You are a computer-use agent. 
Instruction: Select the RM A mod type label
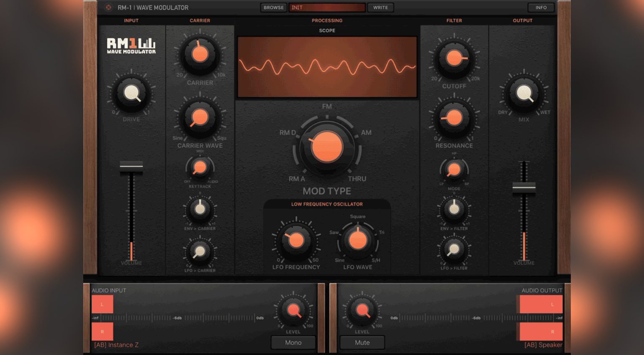tap(297, 179)
